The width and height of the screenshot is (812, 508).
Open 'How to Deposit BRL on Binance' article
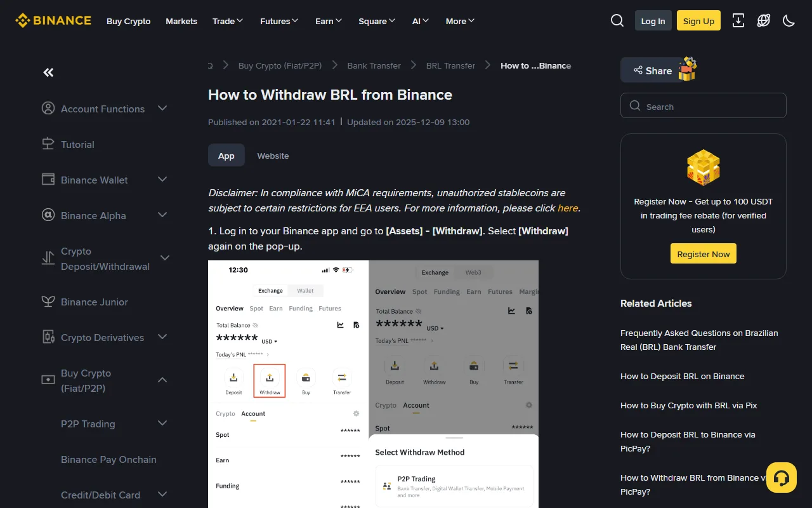tap(683, 376)
